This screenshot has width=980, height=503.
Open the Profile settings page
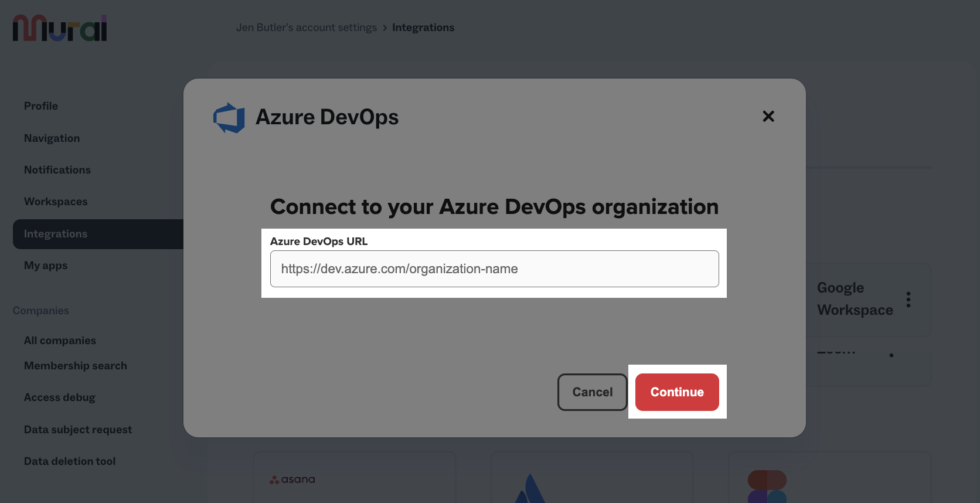[41, 106]
